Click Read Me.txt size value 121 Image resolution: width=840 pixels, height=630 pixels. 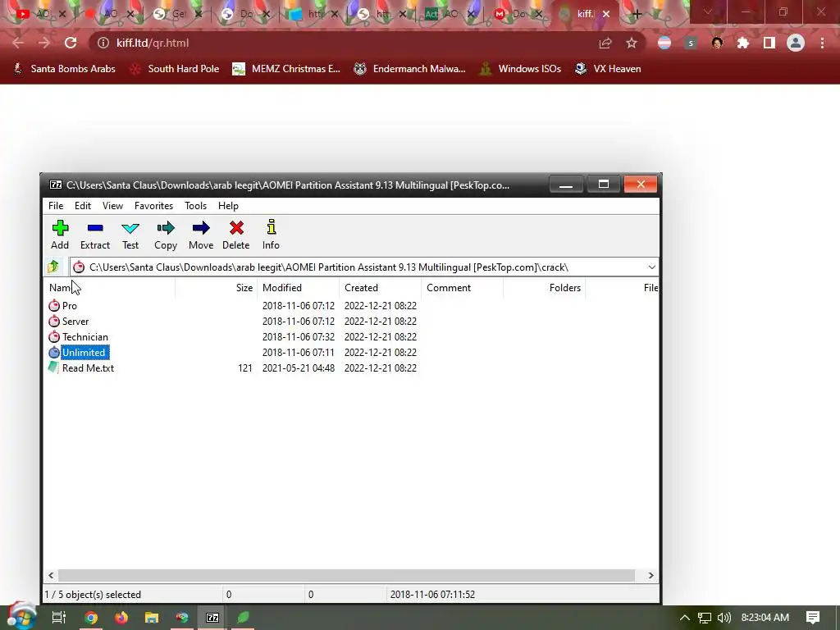244,368
